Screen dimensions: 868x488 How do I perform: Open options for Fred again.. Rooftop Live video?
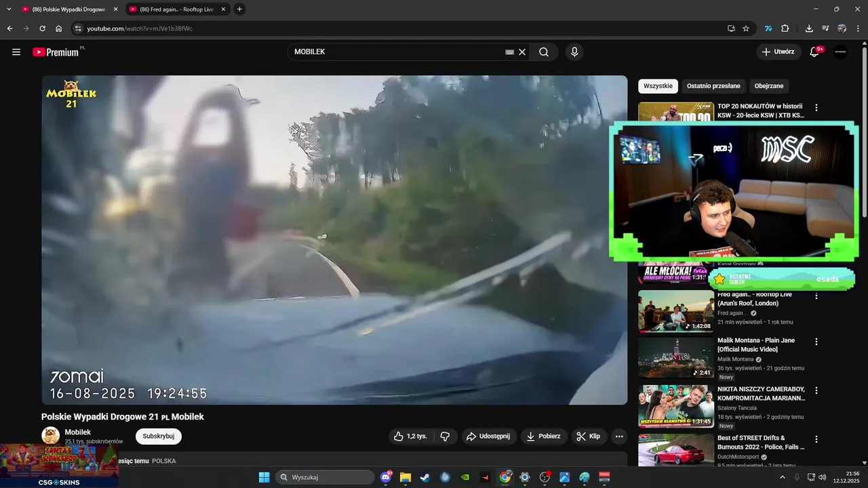[816, 297]
